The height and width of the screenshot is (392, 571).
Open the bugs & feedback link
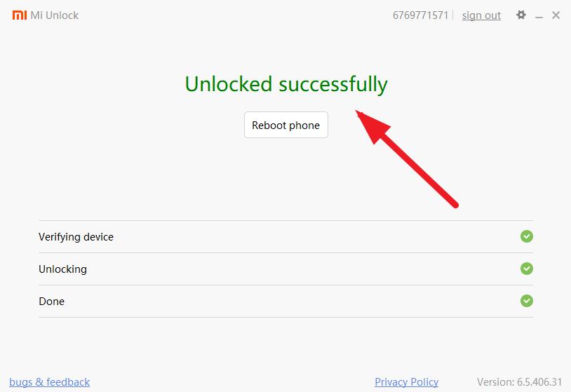[x=50, y=381]
